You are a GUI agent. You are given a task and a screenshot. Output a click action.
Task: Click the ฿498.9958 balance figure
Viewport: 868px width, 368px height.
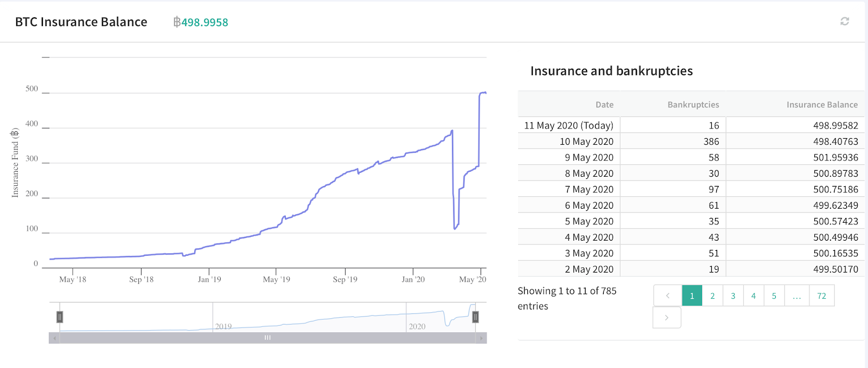click(x=201, y=22)
